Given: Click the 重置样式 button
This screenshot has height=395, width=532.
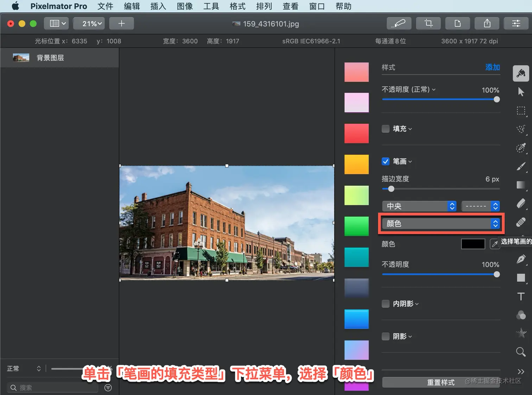Looking at the screenshot, I should point(441,382).
